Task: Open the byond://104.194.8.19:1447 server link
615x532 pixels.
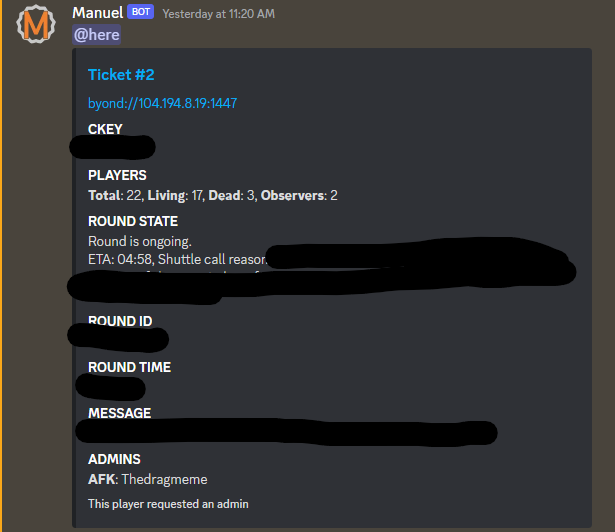Action: (x=162, y=103)
